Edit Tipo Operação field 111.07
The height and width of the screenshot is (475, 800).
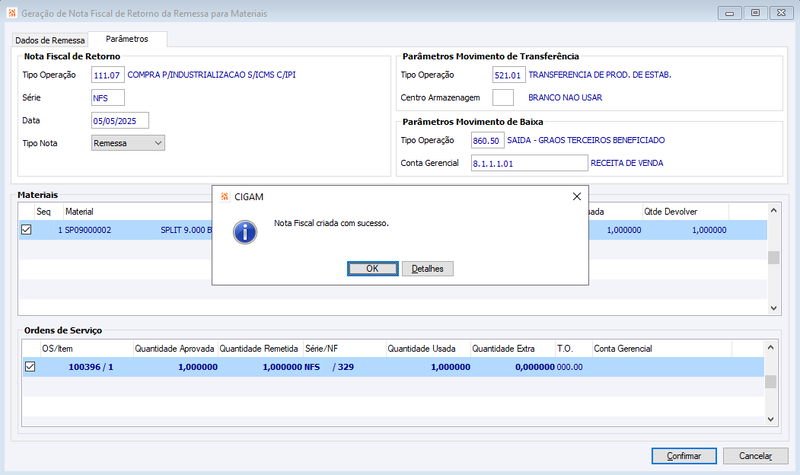click(x=108, y=75)
